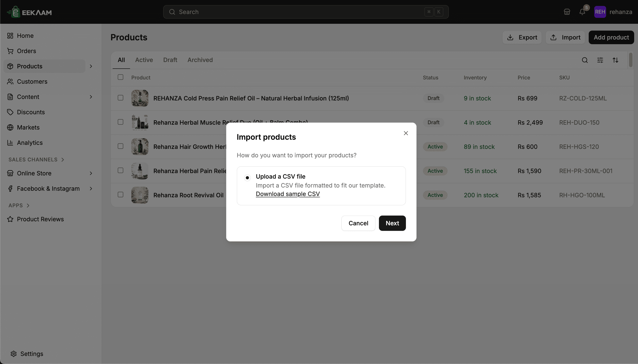The image size is (638, 364).
Task: Switch to the Archived tab
Action: pyautogui.click(x=200, y=60)
